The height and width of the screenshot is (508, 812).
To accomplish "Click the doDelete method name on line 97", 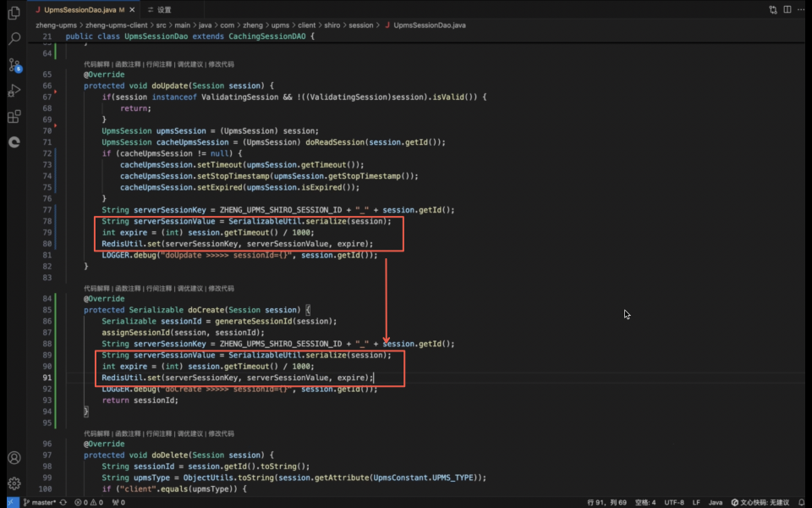I will [x=169, y=456].
